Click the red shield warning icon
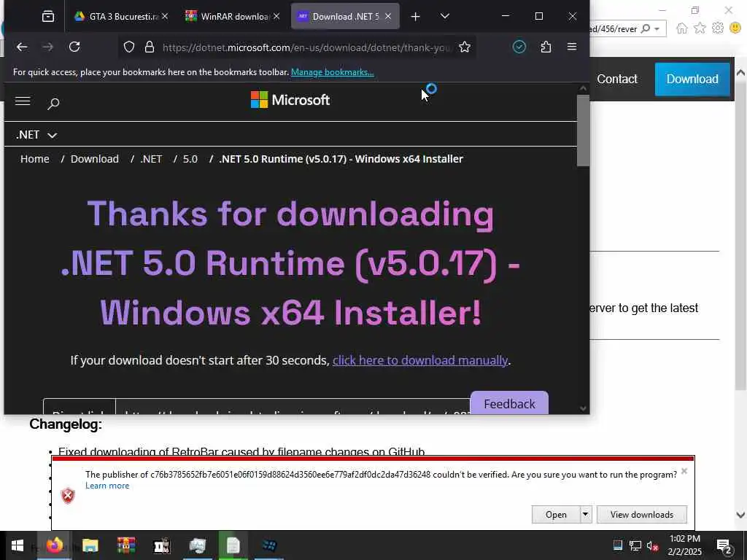Screen dimensions: 747x560 pyautogui.click(x=68, y=496)
